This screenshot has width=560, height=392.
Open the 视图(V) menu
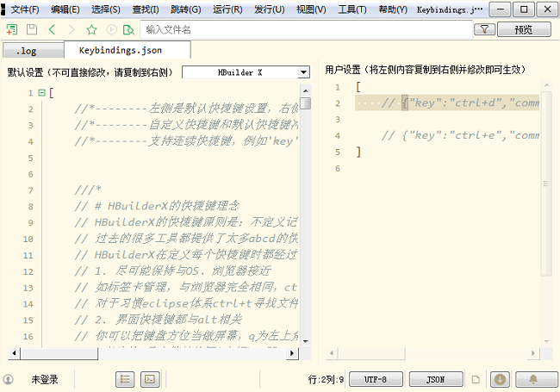tap(311, 9)
